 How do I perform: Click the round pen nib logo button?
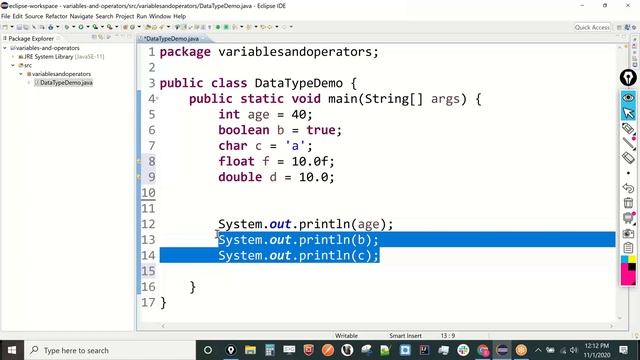pos(628,78)
